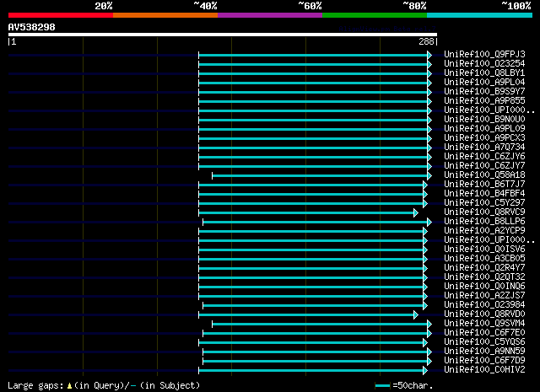Go to the UniRef100_C5Y297 subject

(484, 202)
